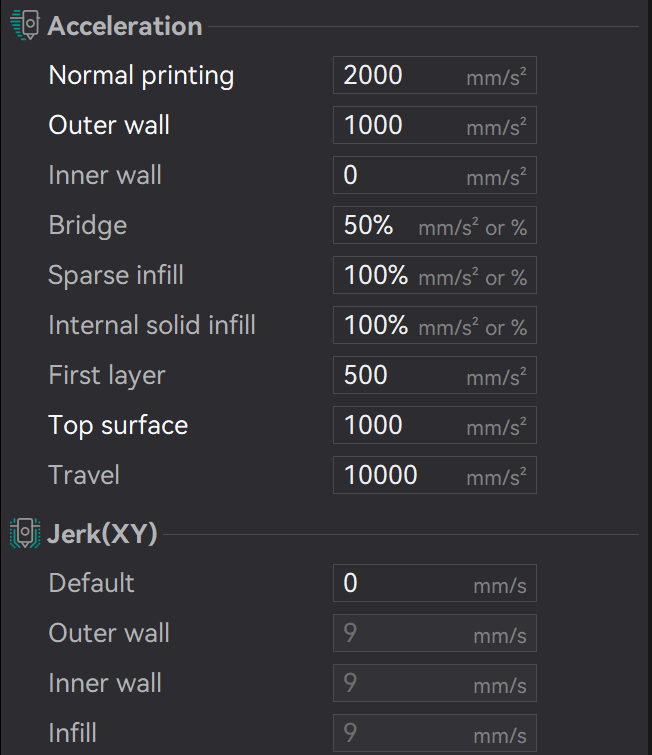
Task: Click the Travel acceleration value field
Action: 400,475
